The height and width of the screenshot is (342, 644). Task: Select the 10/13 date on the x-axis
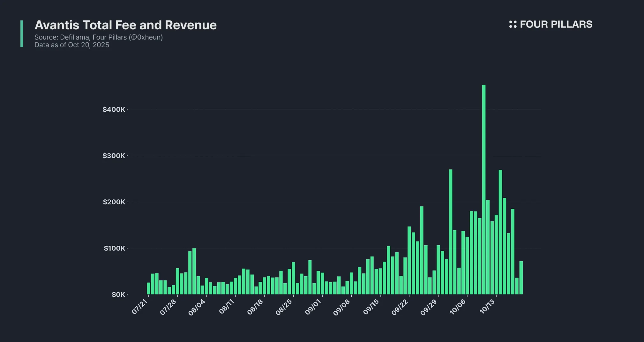click(487, 307)
